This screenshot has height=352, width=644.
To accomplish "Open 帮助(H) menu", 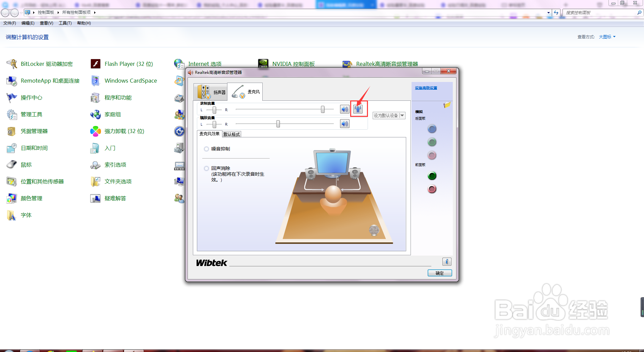I will [x=84, y=23].
